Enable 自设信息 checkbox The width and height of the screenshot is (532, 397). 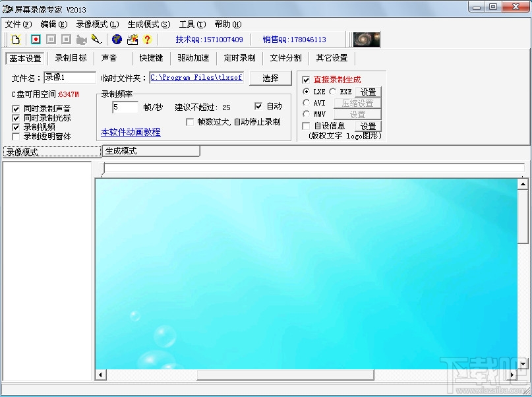click(x=306, y=126)
